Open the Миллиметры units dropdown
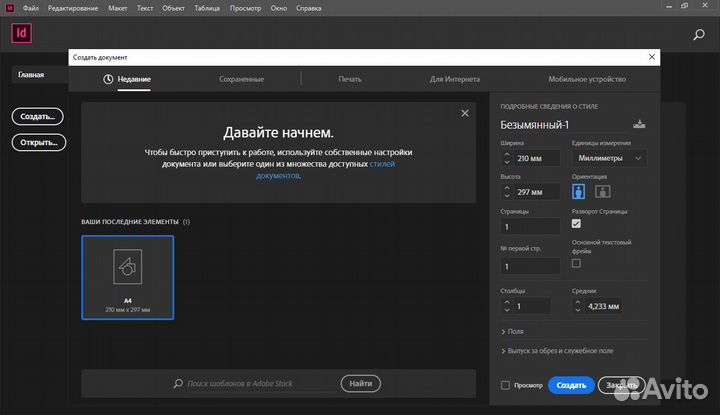This screenshot has width=720, height=415. click(x=609, y=158)
